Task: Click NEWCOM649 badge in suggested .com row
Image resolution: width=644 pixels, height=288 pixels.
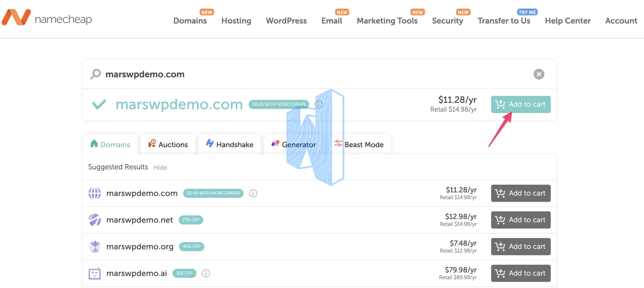Action: pyautogui.click(x=213, y=193)
